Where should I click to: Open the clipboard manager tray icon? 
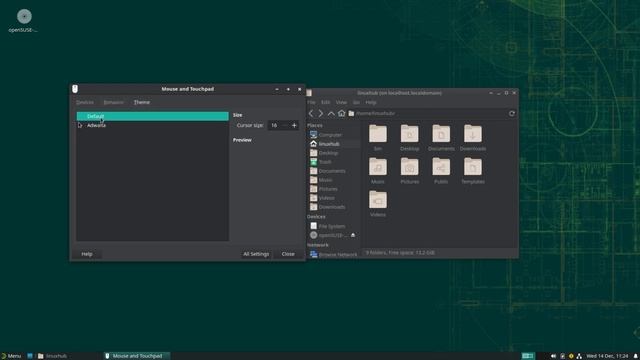pyautogui.click(x=562, y=356)
